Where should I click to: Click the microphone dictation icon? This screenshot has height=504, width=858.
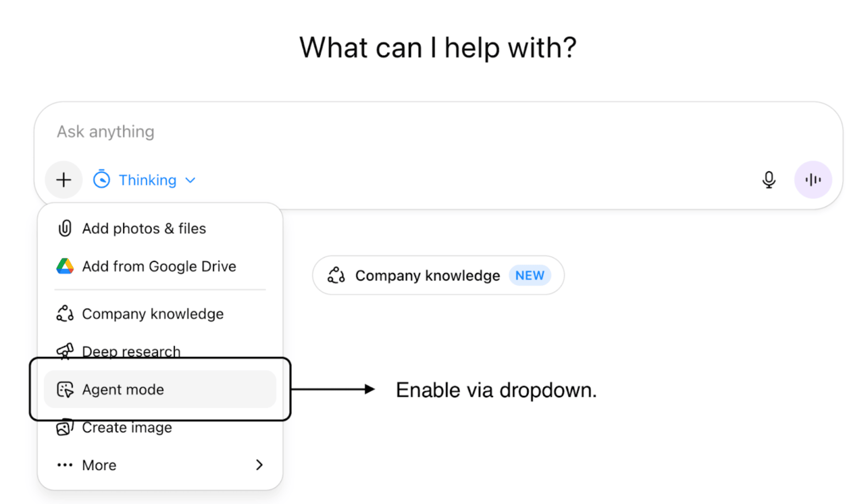coord(769,180)
